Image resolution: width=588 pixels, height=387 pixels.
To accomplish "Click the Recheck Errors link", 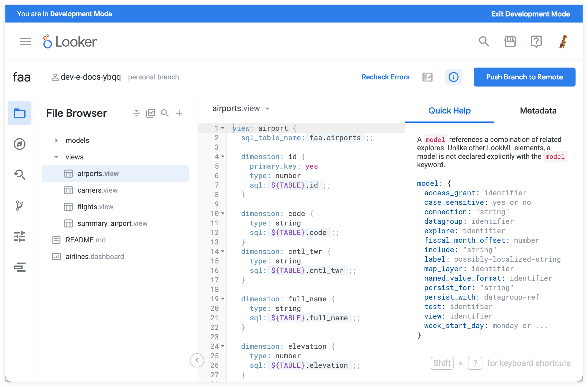I will [x=385, y=77].
